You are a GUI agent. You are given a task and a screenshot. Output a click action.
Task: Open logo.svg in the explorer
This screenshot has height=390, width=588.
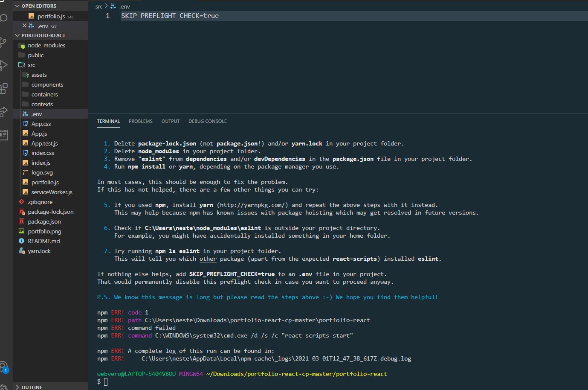[50, 172]
